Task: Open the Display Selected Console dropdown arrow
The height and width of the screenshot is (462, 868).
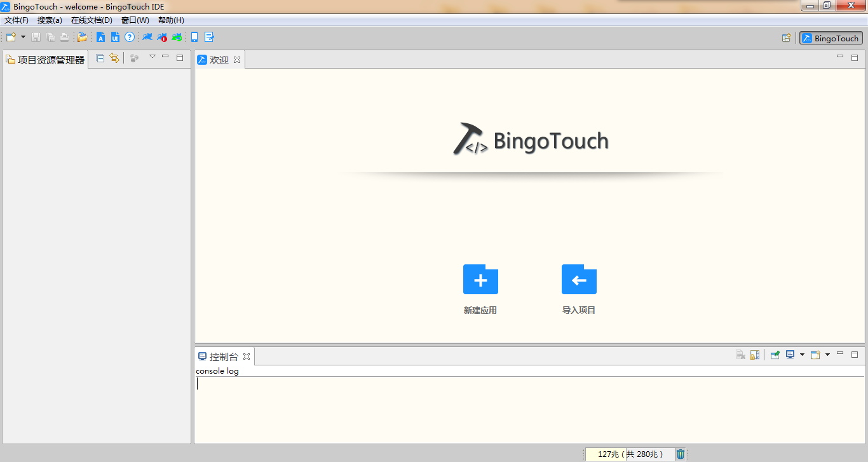Action: [x=802, y=355]
